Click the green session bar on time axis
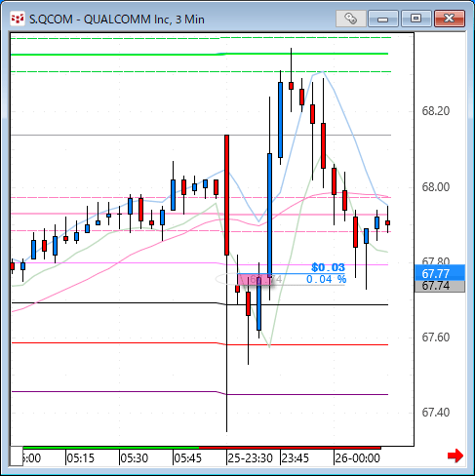The width and height of the screenshot is (475, 476). pos(110,448)
